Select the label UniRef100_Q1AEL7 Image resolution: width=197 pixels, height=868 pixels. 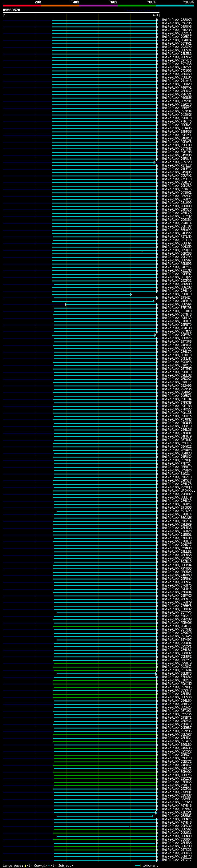click(177, 382)
